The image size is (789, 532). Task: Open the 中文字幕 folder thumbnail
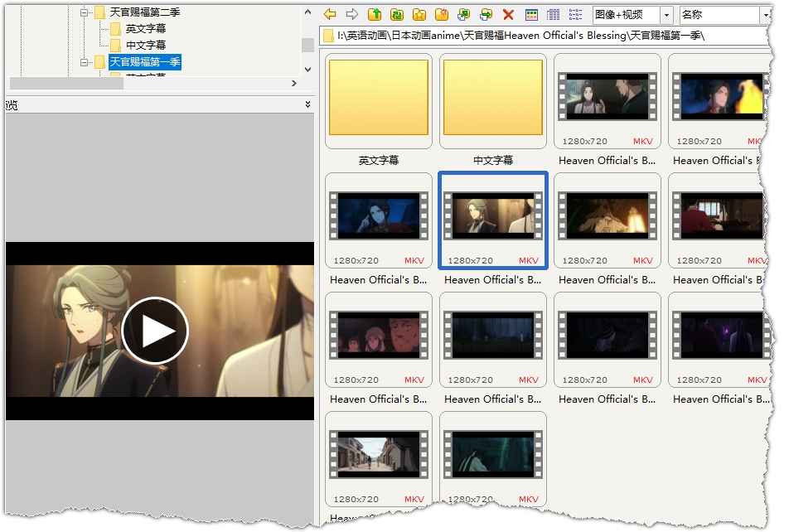coord(493,101)
